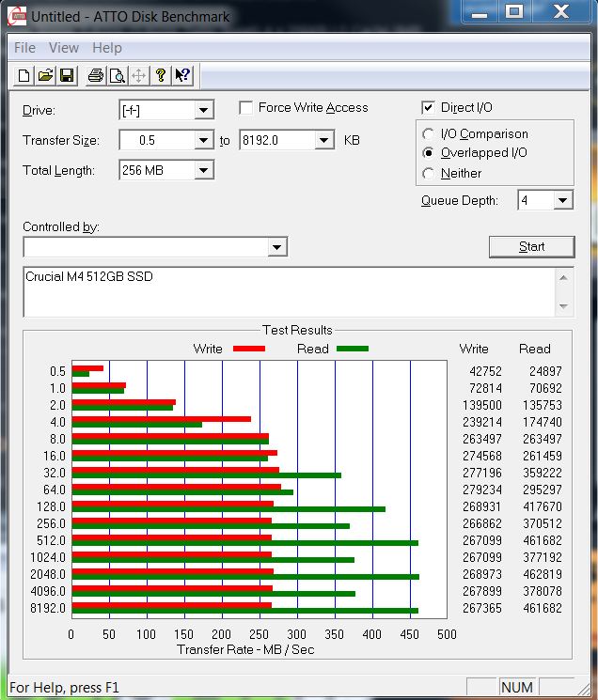Open Print Preview from the toolbar
598x700 pixels.
pyautogui.click(x=117, y=76)
